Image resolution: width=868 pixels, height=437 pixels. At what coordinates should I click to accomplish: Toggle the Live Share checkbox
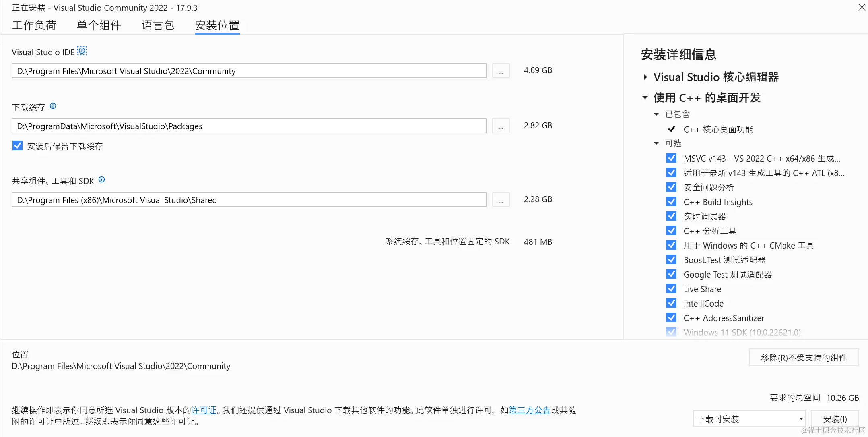[671, 289]
